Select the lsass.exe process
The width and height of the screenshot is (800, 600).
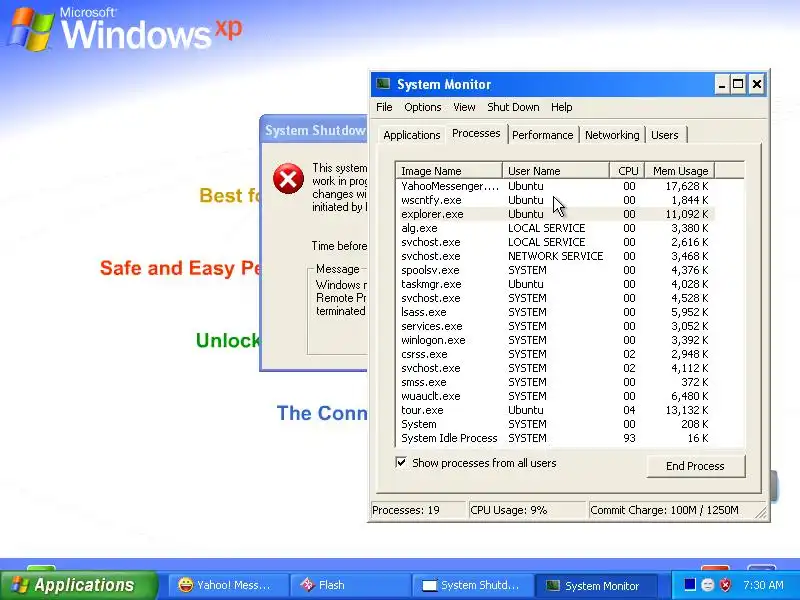pyautogui.click(x=555, y=312)
